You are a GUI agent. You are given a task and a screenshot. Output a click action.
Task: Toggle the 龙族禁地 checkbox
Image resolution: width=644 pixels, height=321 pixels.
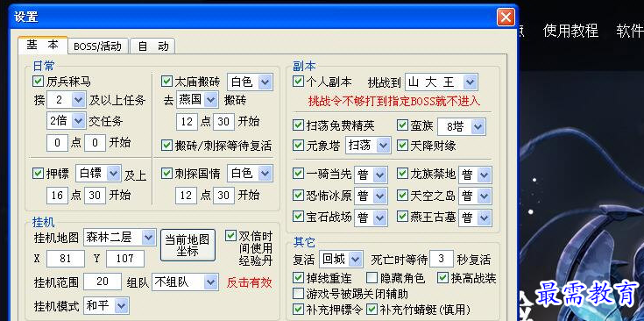(402, 174)
